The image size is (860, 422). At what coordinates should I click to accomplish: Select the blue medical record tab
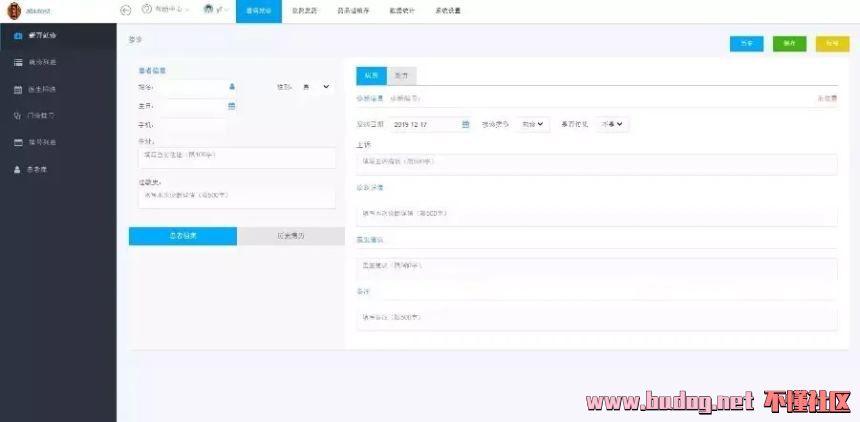click(x=371, y=76)
